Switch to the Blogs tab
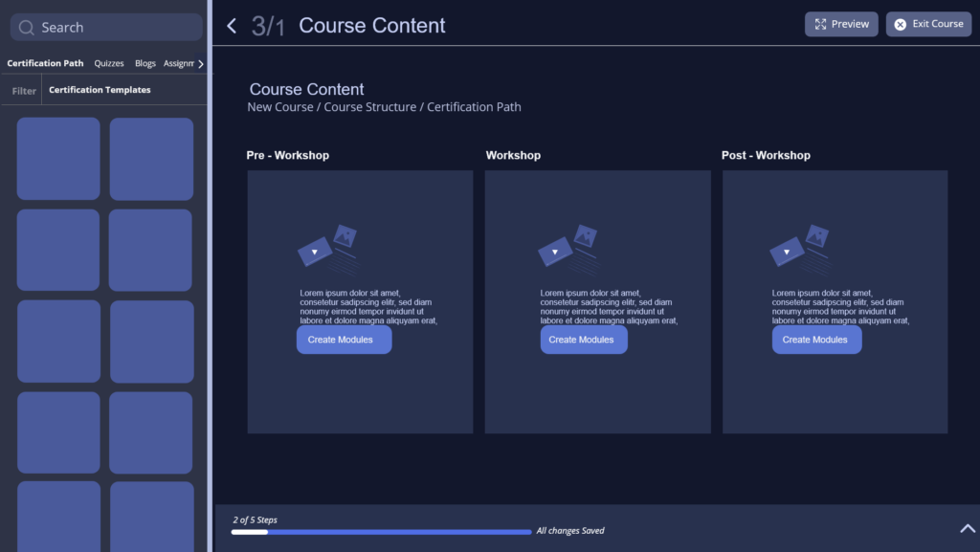This screenshot has height=552, width=980. click(145, 63)
